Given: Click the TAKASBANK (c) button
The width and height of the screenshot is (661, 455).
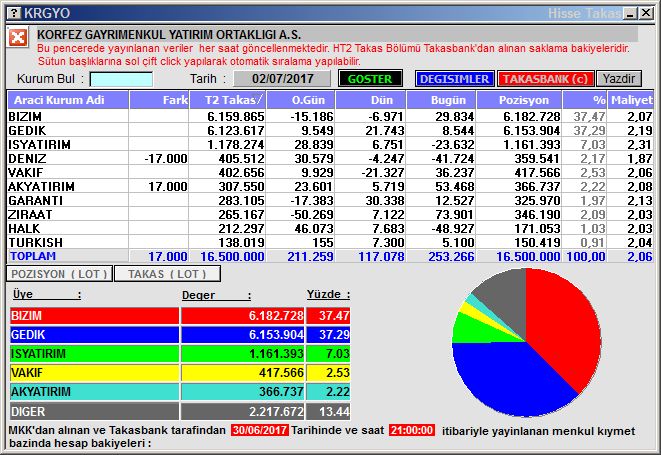Looking at the screenshot, I should pyautogui.click(x=545, y=79).
